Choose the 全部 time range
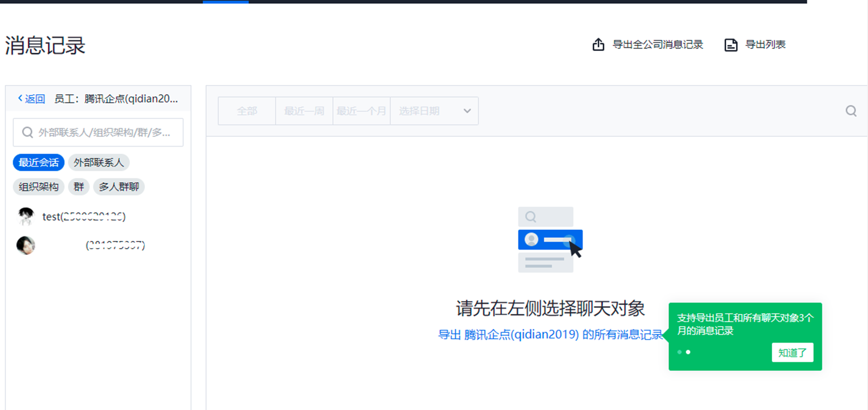The image size is (868, 410). point(247,111)
